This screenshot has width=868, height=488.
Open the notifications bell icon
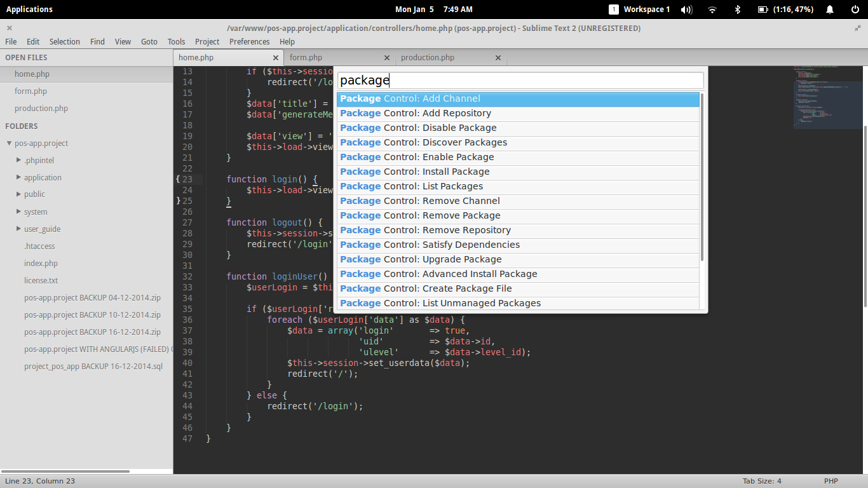click(x=830, y=10)
